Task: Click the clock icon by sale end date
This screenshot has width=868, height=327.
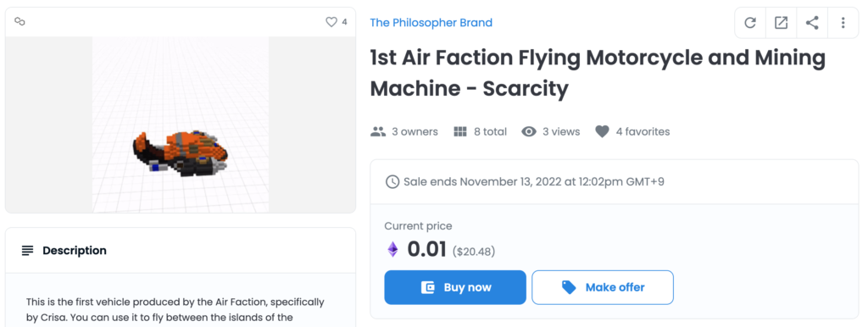Action: tap(392, 181)
